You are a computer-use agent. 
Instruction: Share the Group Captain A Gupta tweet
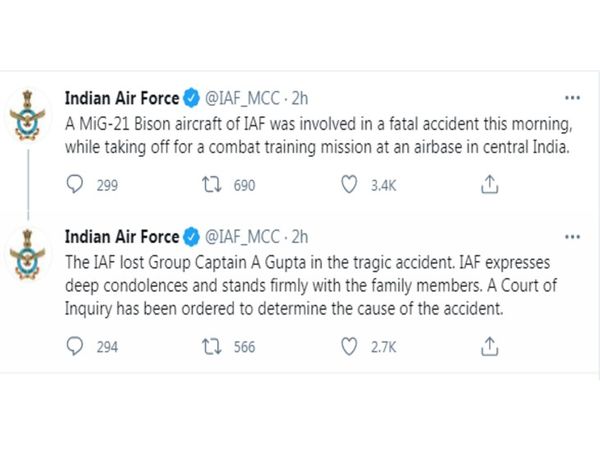click(489, 346)
